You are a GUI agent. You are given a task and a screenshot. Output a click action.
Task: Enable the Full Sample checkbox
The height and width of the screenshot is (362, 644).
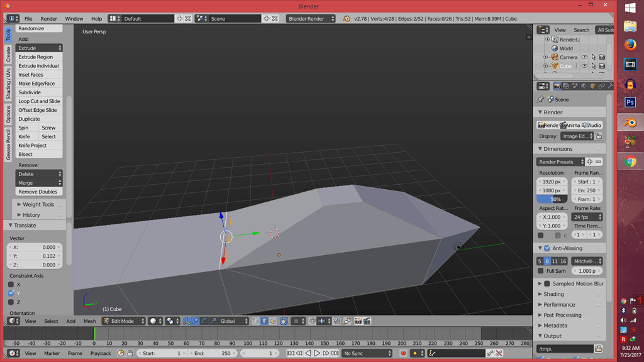pyautogui.click(x=541, y=271)
